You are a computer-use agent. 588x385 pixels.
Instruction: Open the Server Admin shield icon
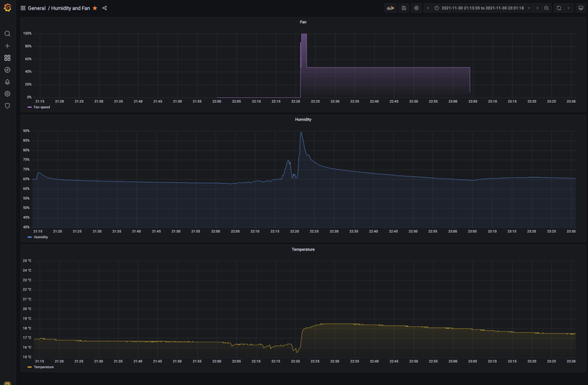click(7, 106)
